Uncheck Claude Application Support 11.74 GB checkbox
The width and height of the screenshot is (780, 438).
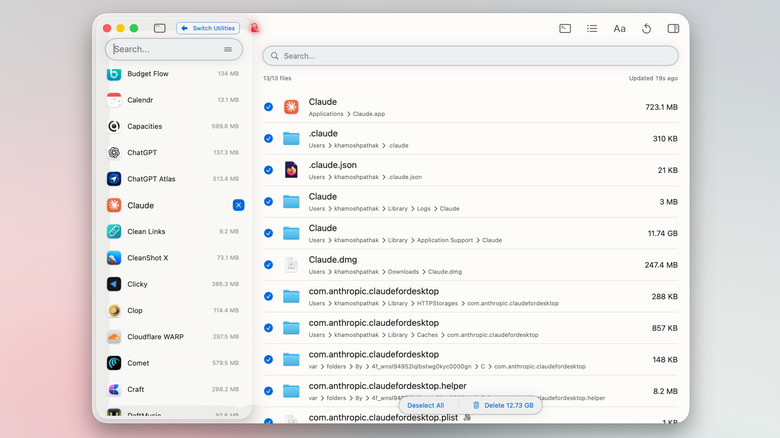tap(269, 233)
